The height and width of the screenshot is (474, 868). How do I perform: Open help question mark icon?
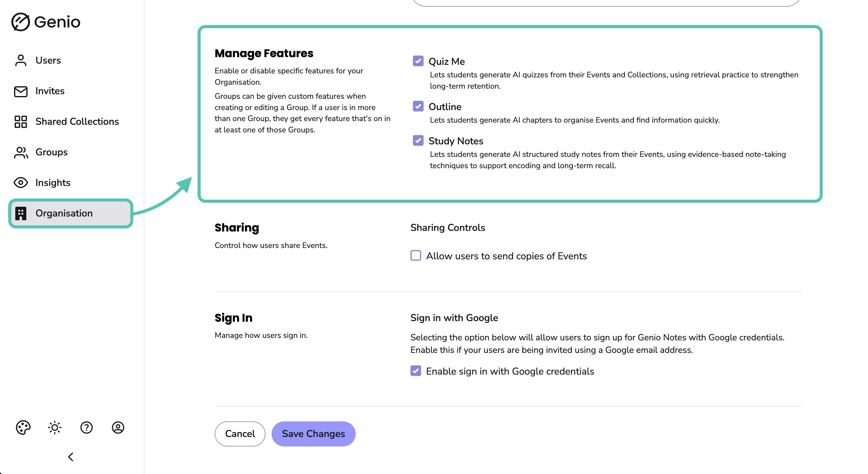point(86,428)
